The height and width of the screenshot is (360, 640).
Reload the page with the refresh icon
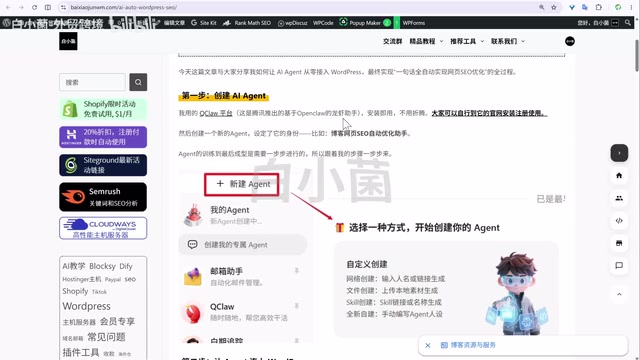(34, 7)
